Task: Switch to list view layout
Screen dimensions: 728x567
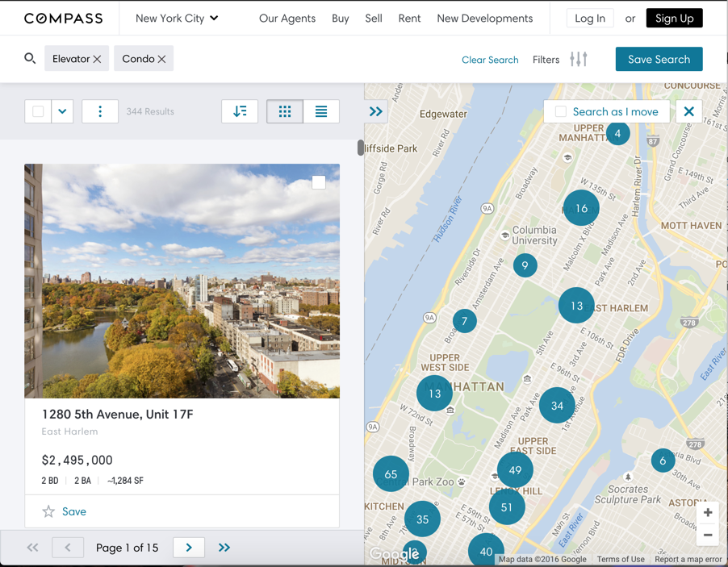Action: (321, 111)
